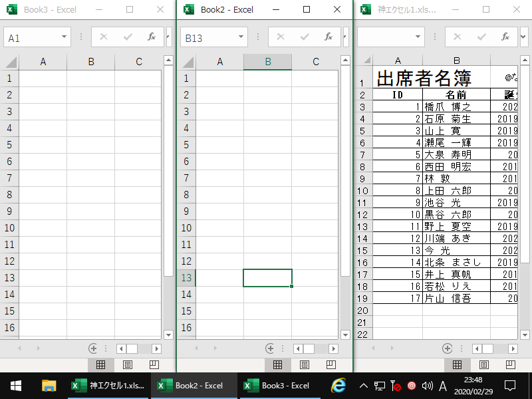Viewport: 532px width, 399px height.
Task: Mute system volume via speaker tray icon
Action: (426, 386)
